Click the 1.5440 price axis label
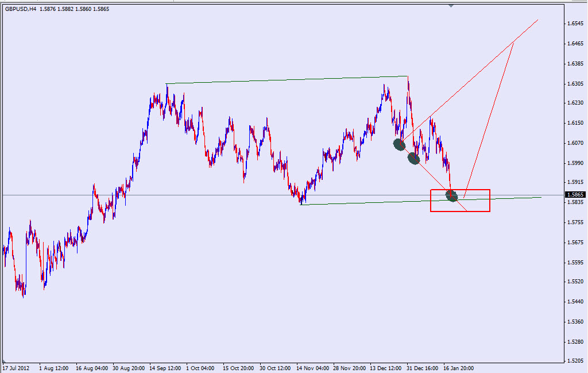 (x=575, y=302)
